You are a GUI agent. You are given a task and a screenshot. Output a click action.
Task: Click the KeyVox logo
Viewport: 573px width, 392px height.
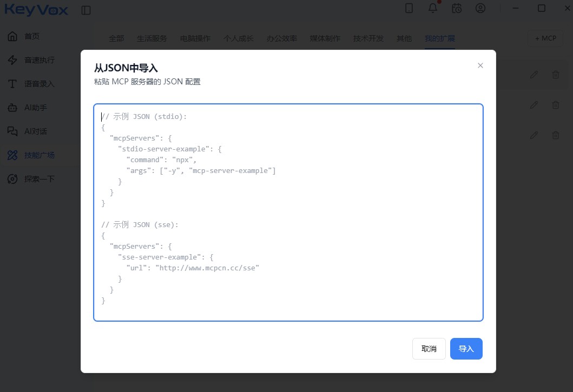(x=36, y=10)
